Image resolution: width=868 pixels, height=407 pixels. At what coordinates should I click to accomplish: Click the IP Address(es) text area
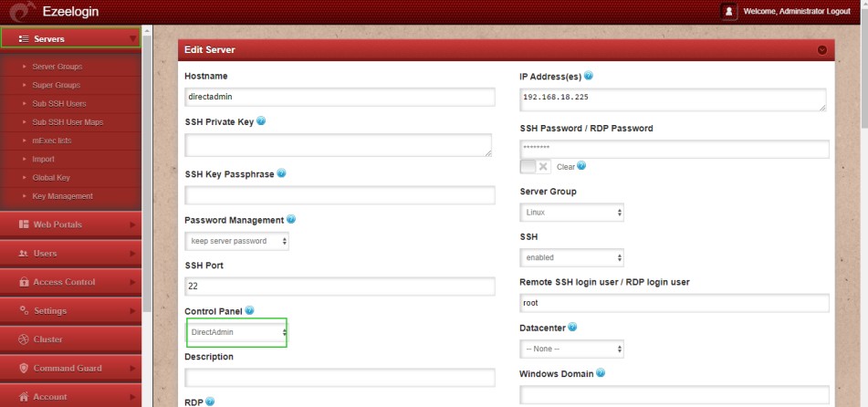click(674, 99)
